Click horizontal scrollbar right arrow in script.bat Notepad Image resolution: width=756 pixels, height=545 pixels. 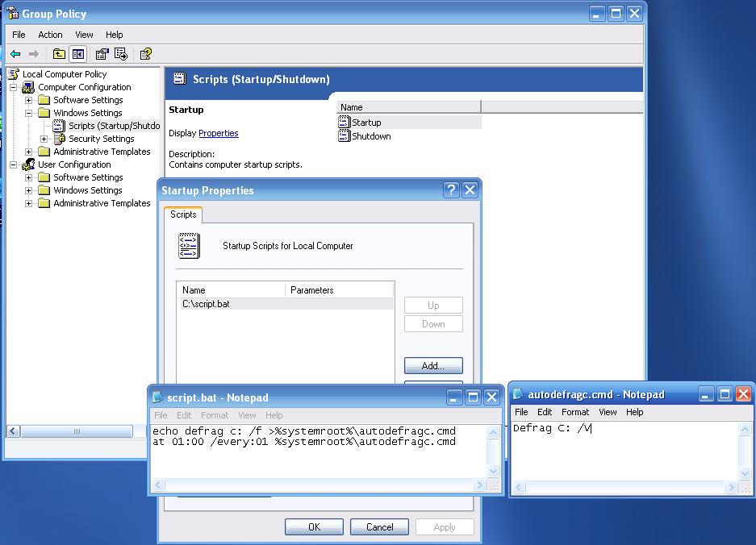(479, 485)
